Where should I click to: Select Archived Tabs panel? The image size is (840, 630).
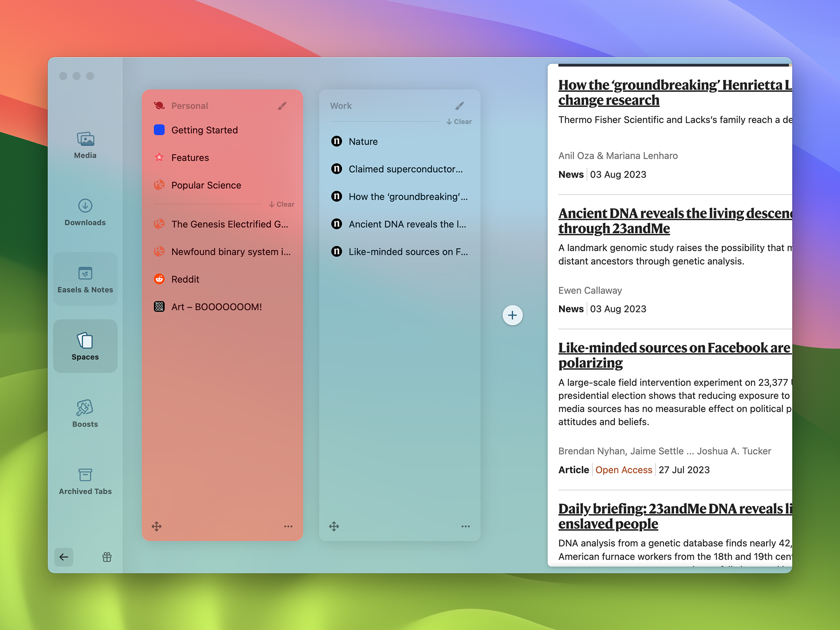(85, 479)
